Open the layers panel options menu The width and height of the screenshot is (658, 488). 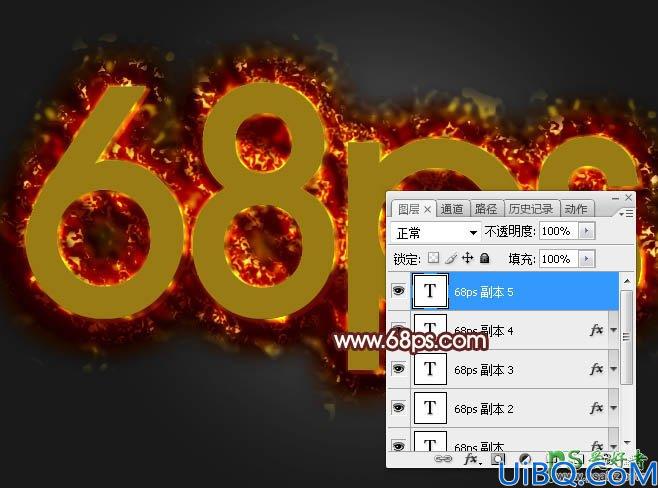tap(626, 214)
